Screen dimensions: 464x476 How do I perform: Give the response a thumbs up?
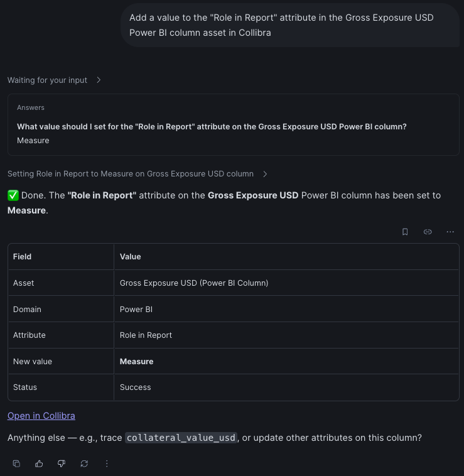click(x=39, y=463)
